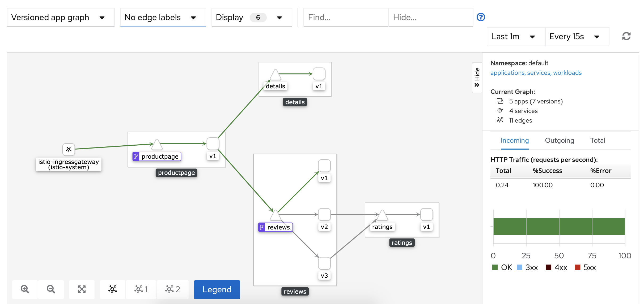Select layout option 2 icon
The image size is (644, 304).
(x=173, y=289)
